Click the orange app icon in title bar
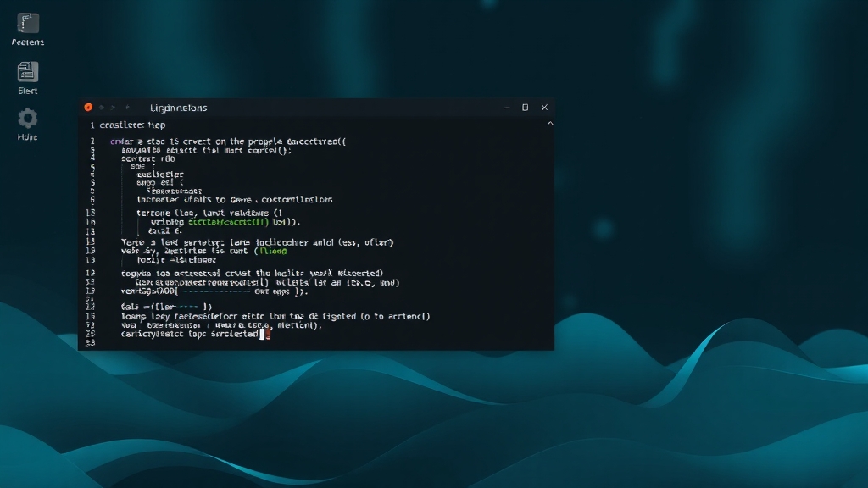Viewport: 868px width, 488px height. 88,108
